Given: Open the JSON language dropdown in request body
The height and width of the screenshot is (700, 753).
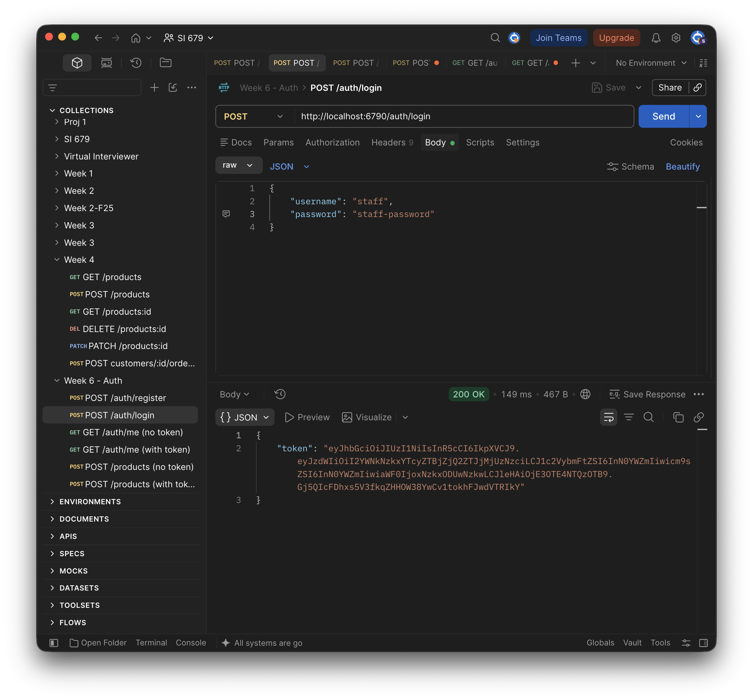Looking at the screenshot, I should pyautogui.click(x=290, y=167).
